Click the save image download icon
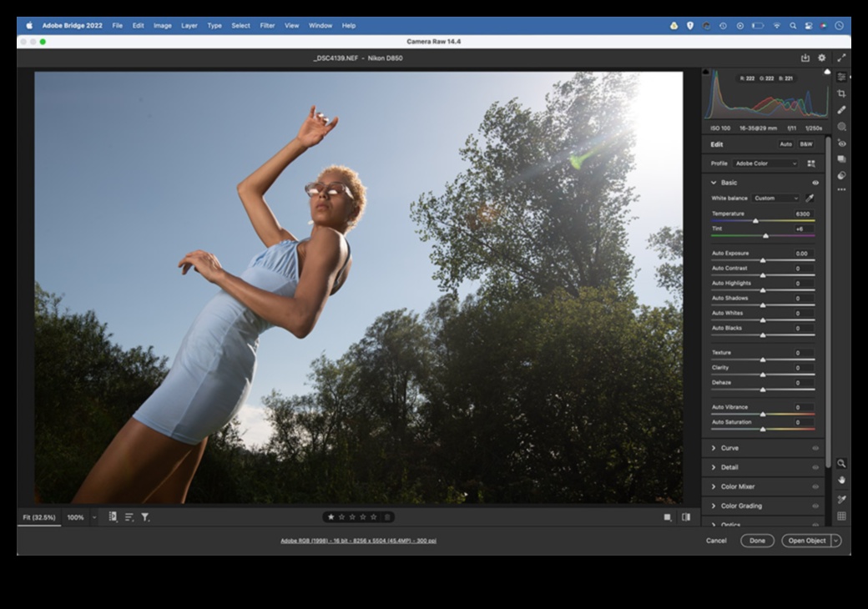The width and height of the screenshot is (868, 609). pos(805,58)
